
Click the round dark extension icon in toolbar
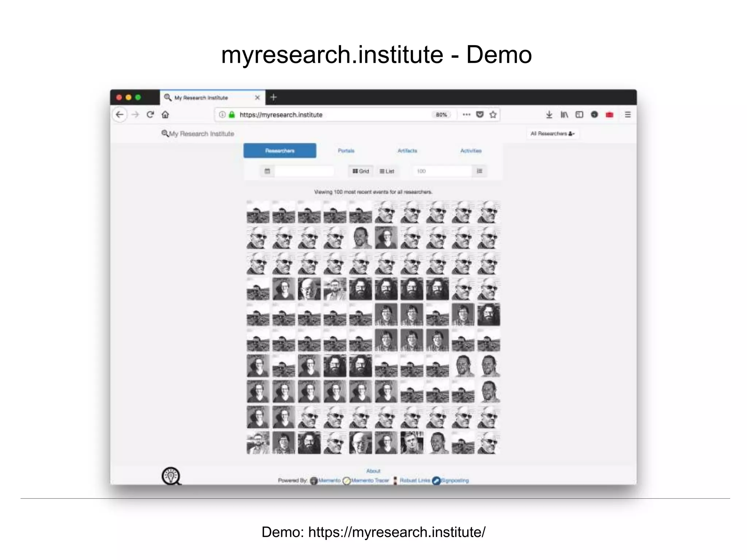click(x=595, y=114)
